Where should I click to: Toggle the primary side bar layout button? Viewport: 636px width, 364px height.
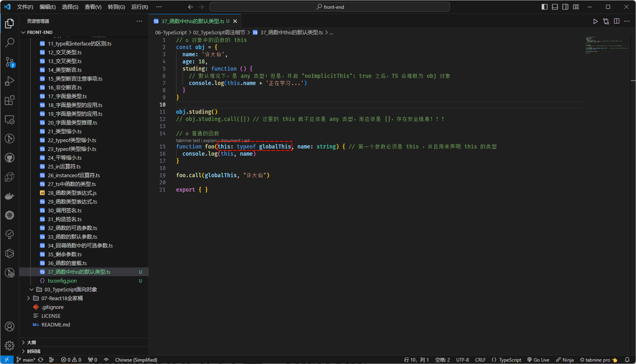(544, 7)
